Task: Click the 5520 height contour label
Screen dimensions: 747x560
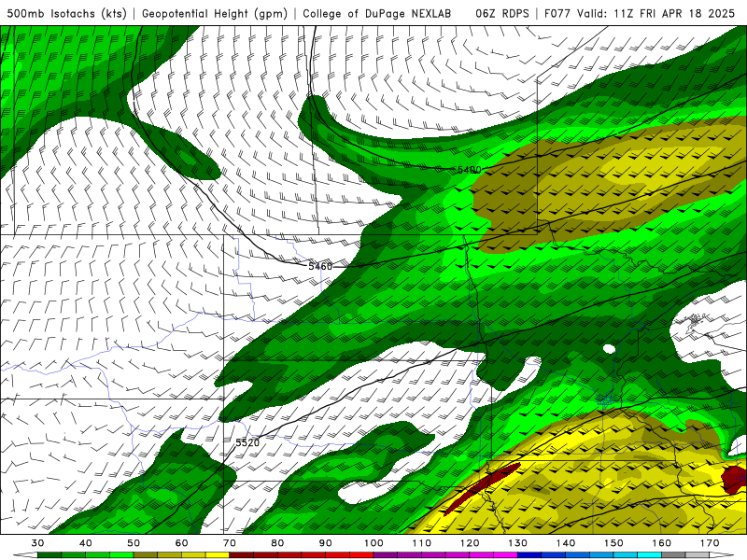Action: tap(247, 442)
